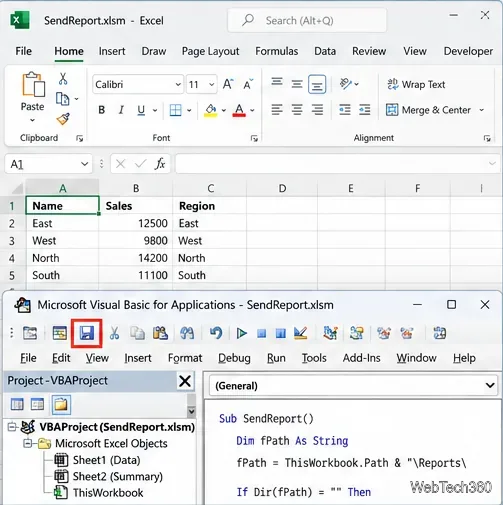Click the Wrap Text button

pyautogui.click(x=416, y=84)
